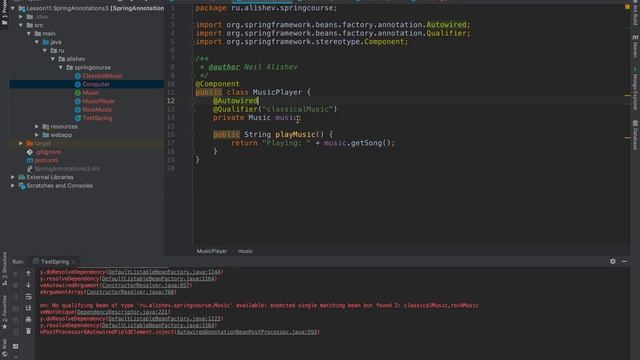The height and width of the screenshot is (360, 640).
Task: Open the Structure tool window
Action: (x=4, y=269)
